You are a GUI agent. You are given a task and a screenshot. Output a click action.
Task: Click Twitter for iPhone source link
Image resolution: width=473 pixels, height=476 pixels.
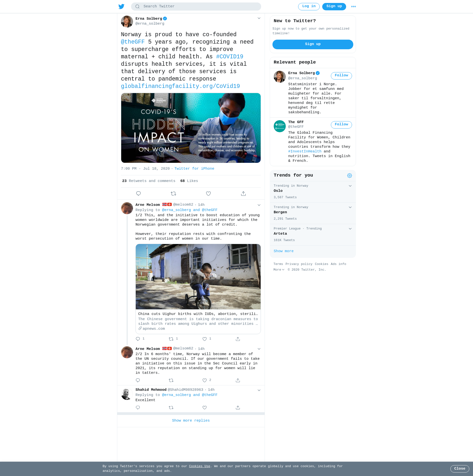click(194, 169)
